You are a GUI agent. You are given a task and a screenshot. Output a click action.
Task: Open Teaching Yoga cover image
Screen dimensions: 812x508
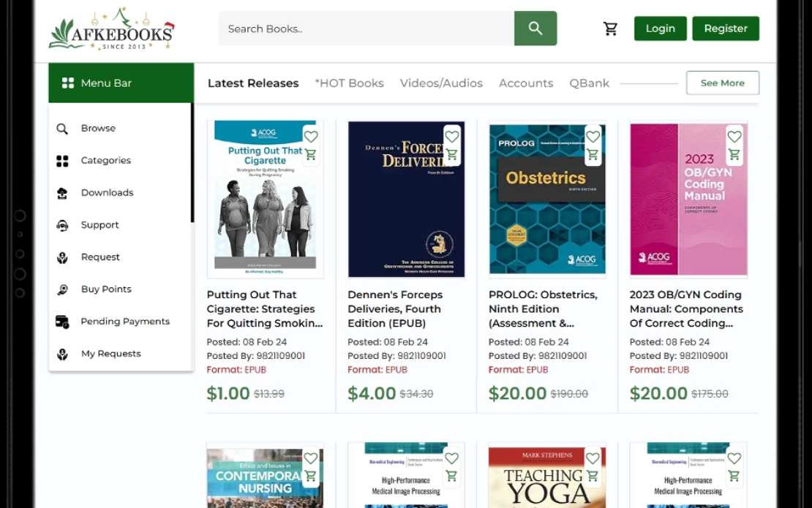pyautogui.click(x=547, y=475)
